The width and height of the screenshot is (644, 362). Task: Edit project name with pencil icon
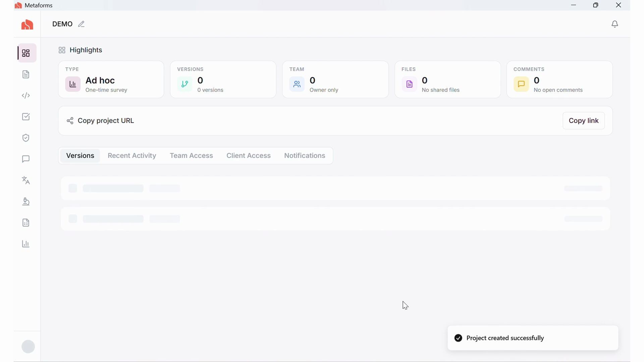[82, 24]
